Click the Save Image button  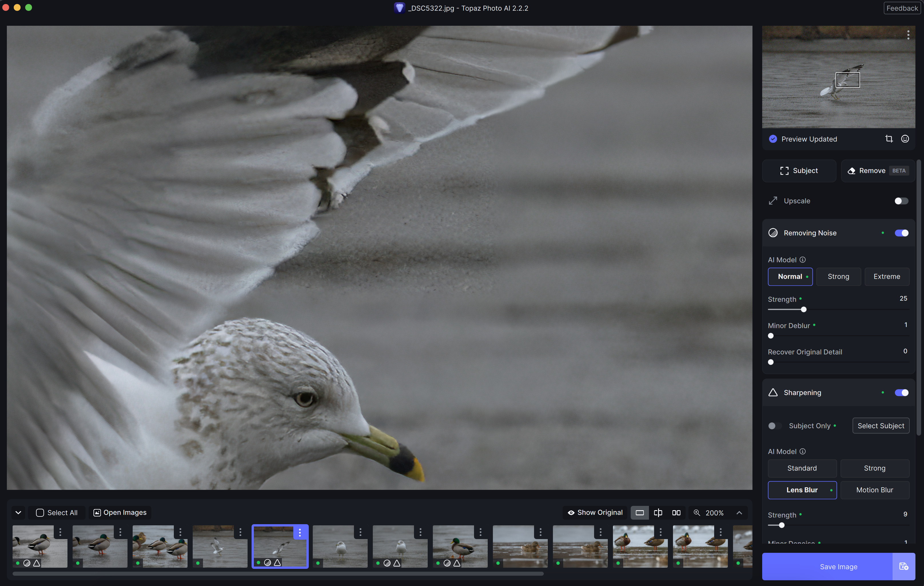[827, 567]
